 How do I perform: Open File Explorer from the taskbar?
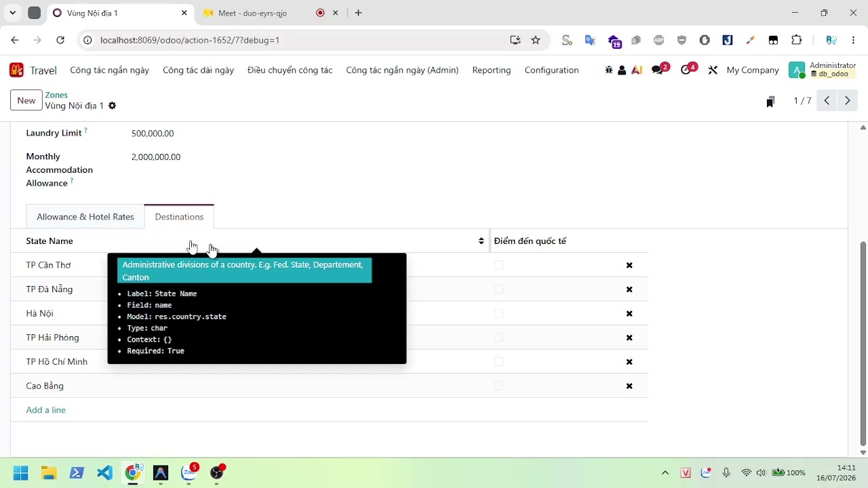49,472
